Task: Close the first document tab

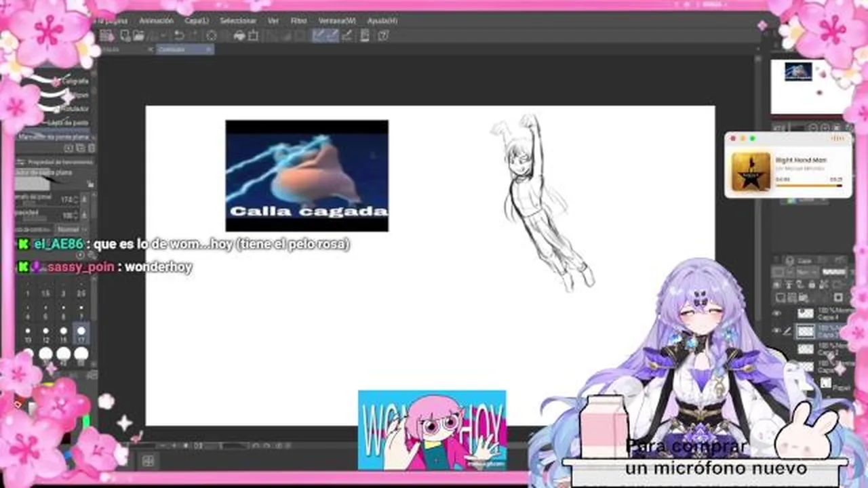Action: click(151, 49)
